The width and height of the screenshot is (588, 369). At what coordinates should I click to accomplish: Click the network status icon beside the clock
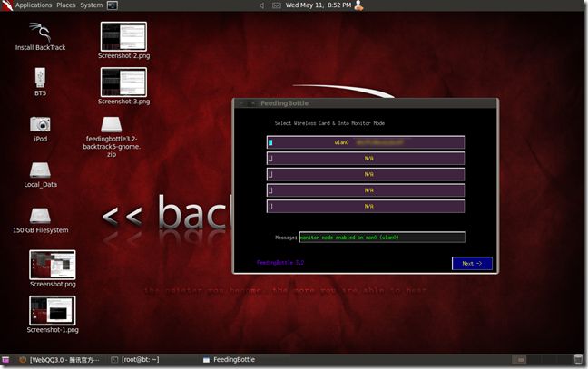277,5
